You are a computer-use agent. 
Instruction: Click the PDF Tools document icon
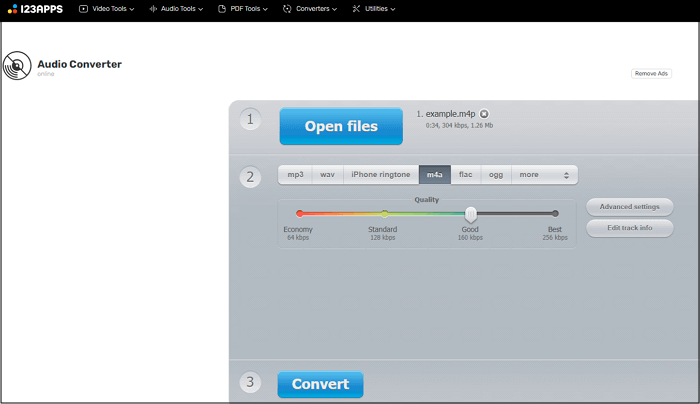(222, 9)
